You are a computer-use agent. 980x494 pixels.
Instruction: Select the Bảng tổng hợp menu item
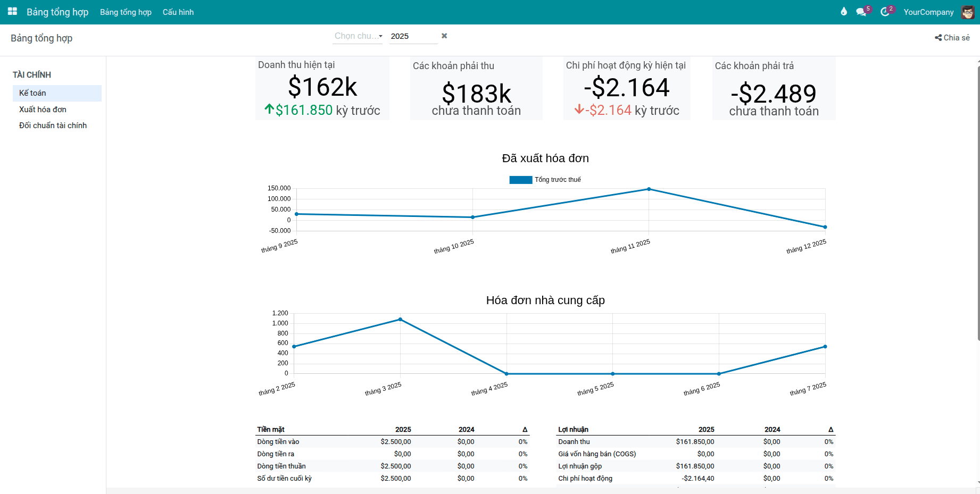[125, 12]
